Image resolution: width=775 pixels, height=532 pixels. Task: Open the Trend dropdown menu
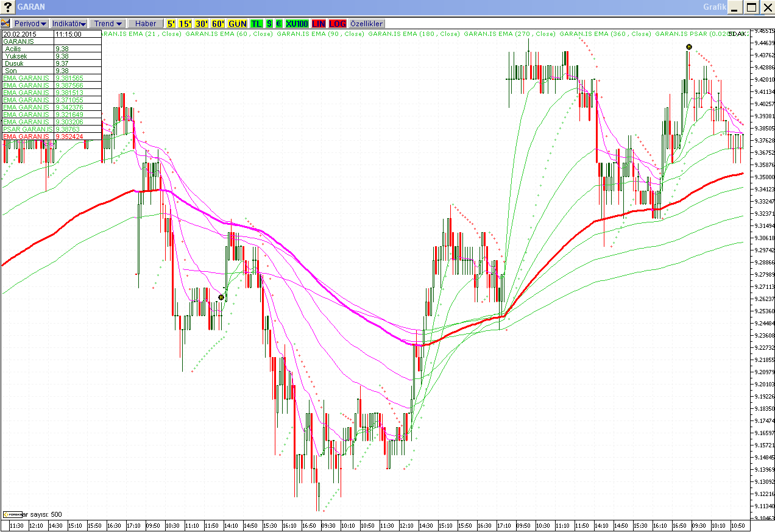pos(108,23)
